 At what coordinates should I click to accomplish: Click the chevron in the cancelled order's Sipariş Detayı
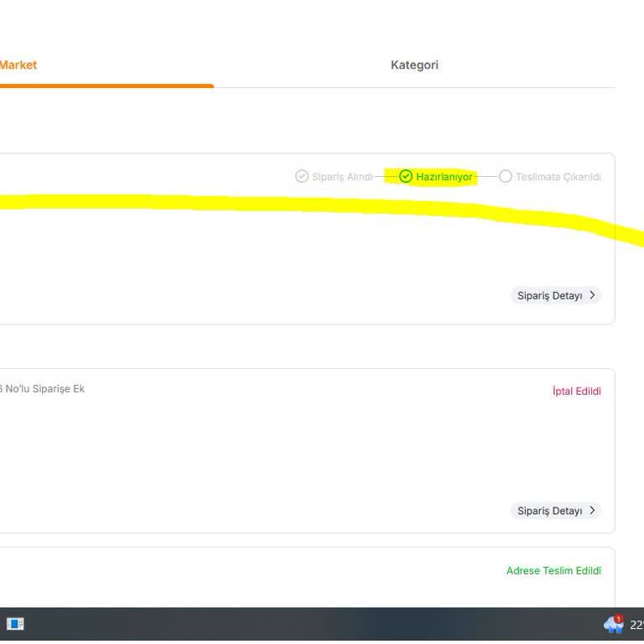(x=592, y=511)
